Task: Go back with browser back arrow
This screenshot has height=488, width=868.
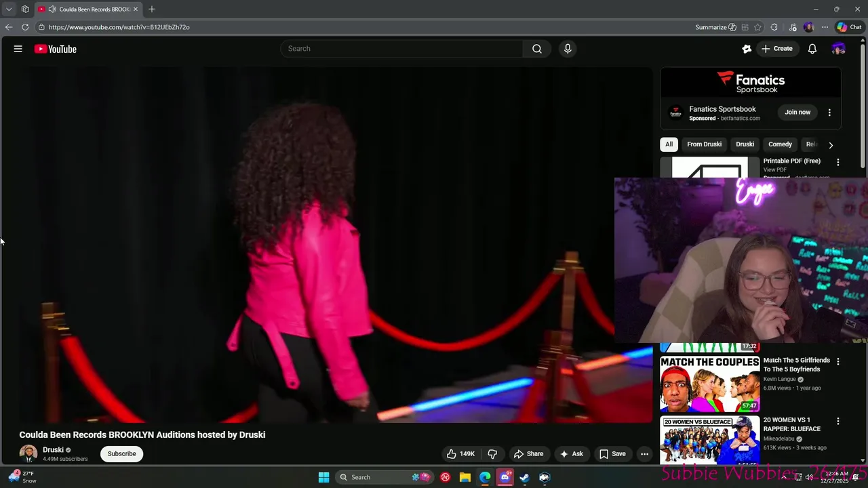Action: click(x=9, y=27)
